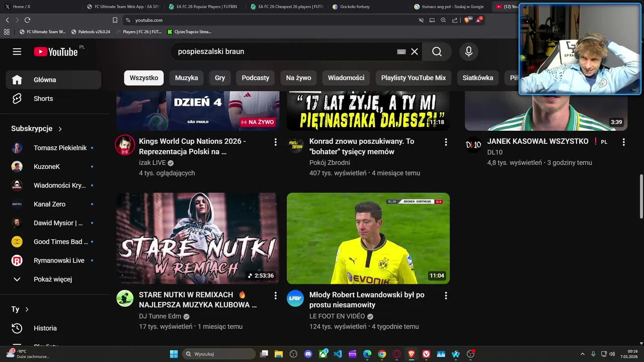Play the Robert Lewandowski Dortmund thumbnail
The height and width of the screenshot is (362, 644).
tap(368, 238)
